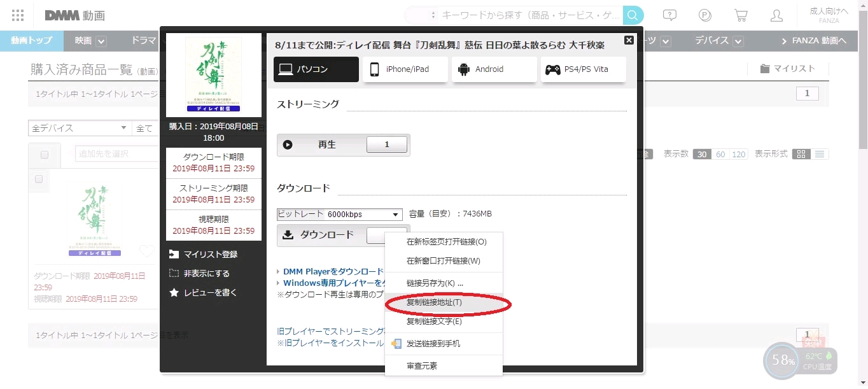
Task: Choose 复制链接文字(E) from context menu
Action: click(444, 322)
